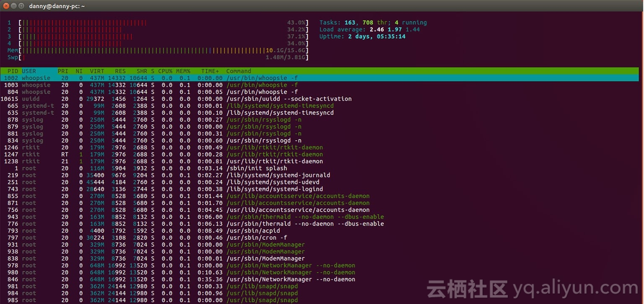The width and height of the screenshot is (644, 304).
Task: Sort processes by the USER column header
Action: point(29,71)
